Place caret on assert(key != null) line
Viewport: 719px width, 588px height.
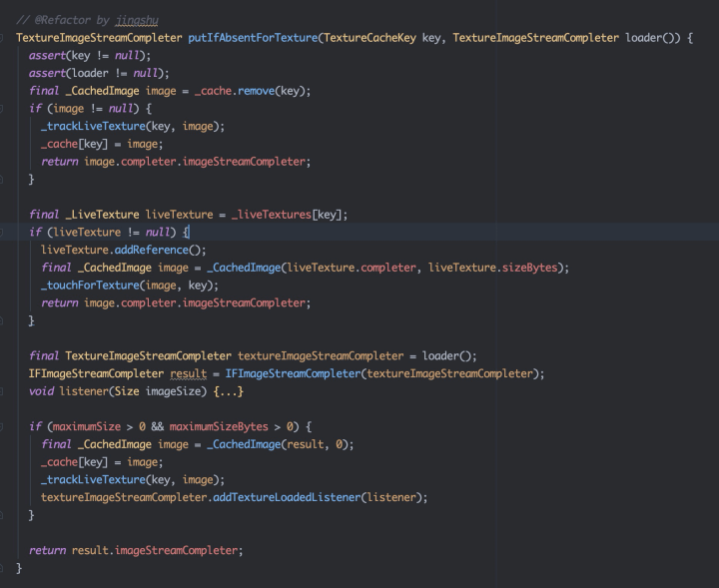(x=90, y=56)
